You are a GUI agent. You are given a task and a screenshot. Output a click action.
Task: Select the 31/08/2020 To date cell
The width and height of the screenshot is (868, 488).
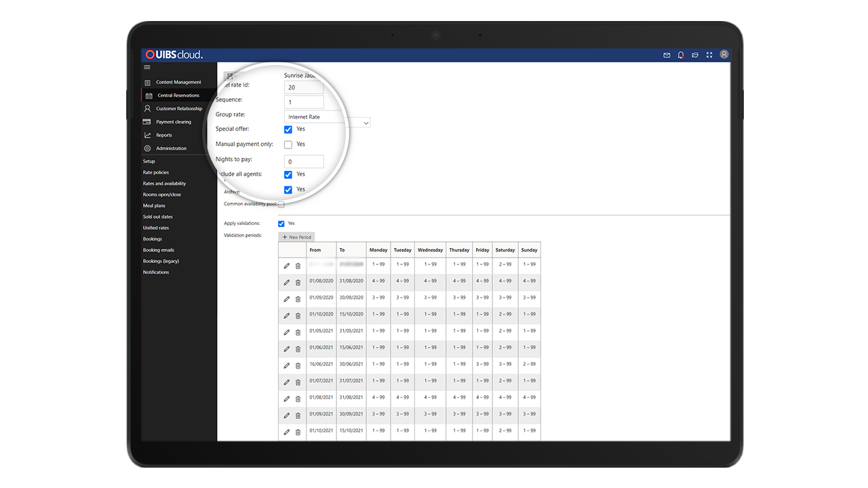[351, 281]
